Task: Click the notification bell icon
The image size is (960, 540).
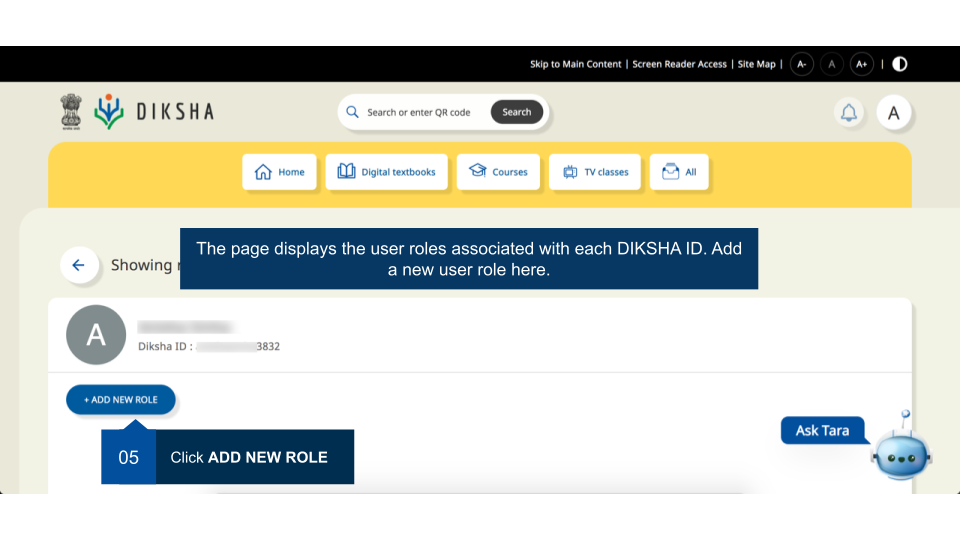Action: click(x=848, y=113)
